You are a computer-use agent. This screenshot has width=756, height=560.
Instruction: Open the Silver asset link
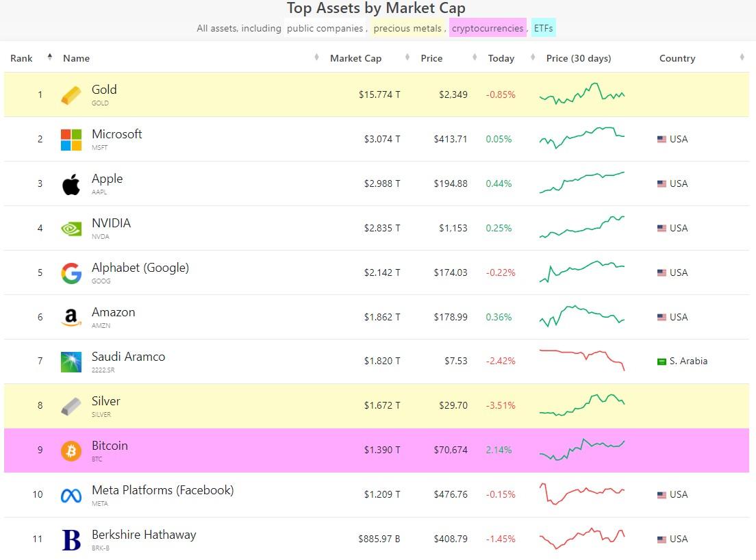(105, 401)
